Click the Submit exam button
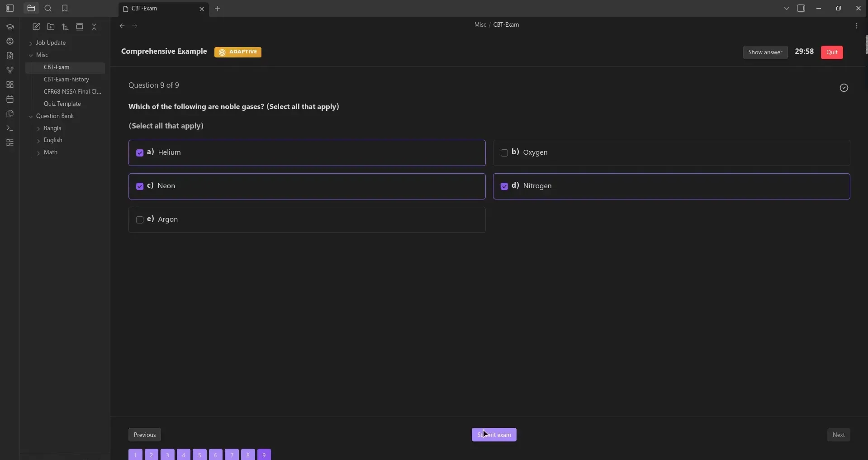Viewport: 868px width, 460px height. coord(494,435)
